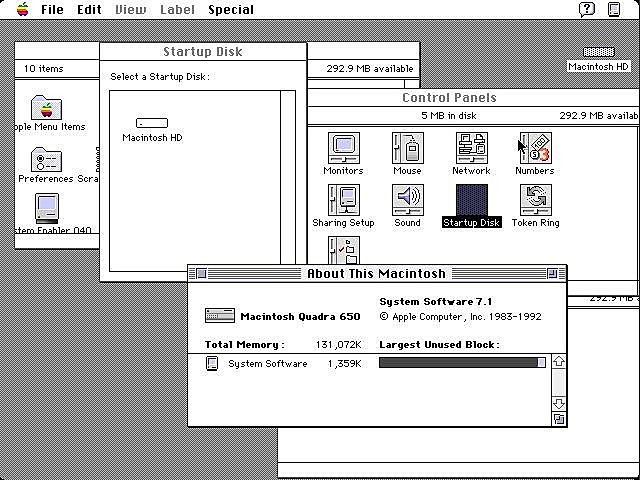Screen dimensions: 640x480
Task: Open the File menu
Action: [x=52, y=9]
